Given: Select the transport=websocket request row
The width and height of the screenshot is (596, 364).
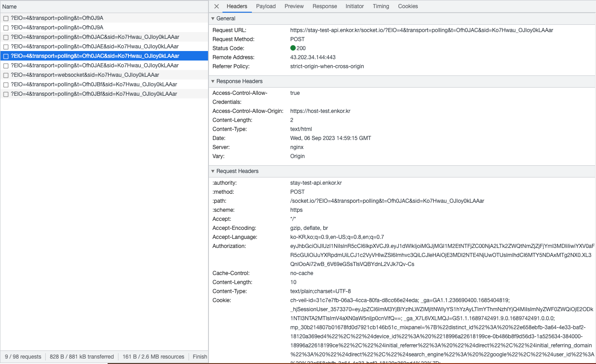Looking at the screenshot, I should pos(104,75).
